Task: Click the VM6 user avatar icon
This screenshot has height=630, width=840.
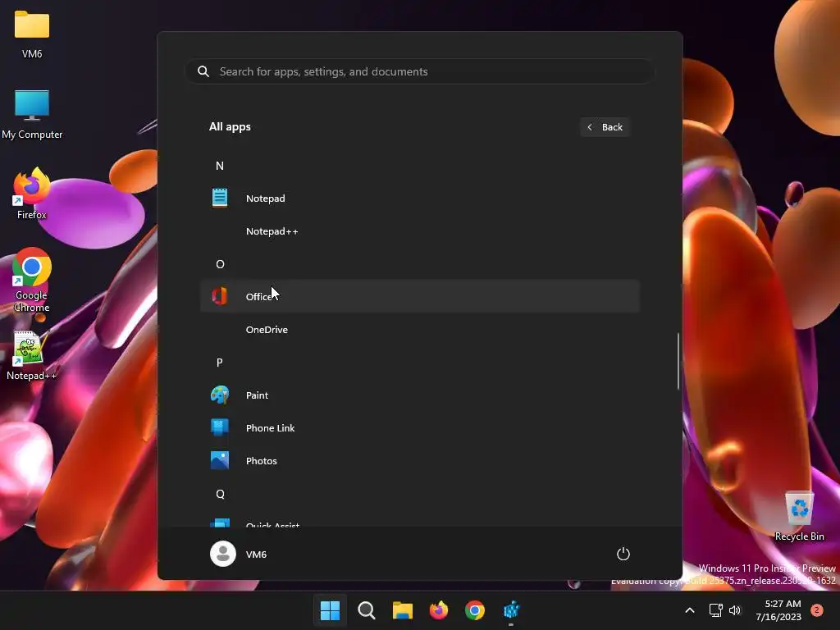Action: [x=223, y=554]
